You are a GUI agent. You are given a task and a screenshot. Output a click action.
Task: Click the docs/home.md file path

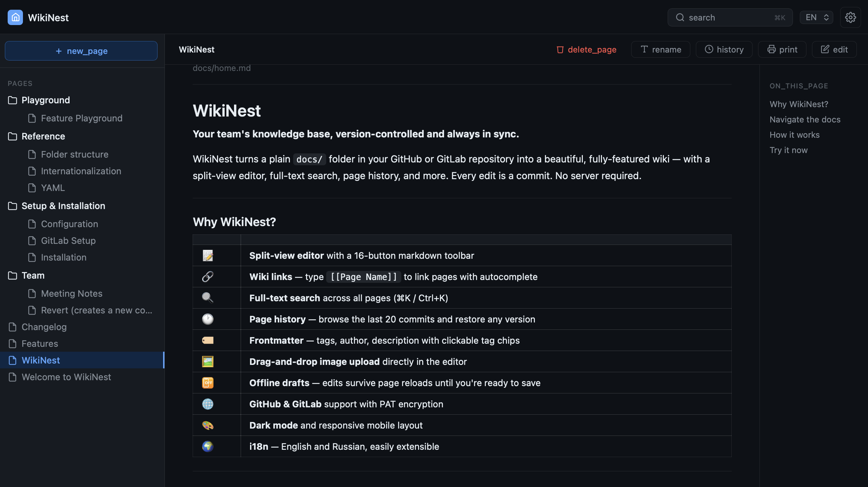(x=222, y=68)
